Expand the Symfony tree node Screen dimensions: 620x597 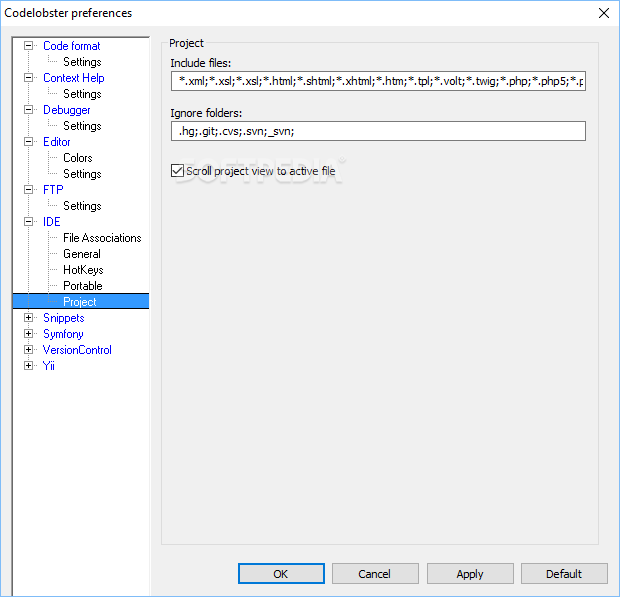click(28, 334)
